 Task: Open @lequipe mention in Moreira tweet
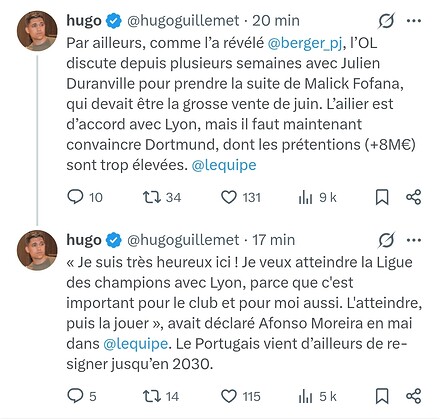tap(135, 344)
